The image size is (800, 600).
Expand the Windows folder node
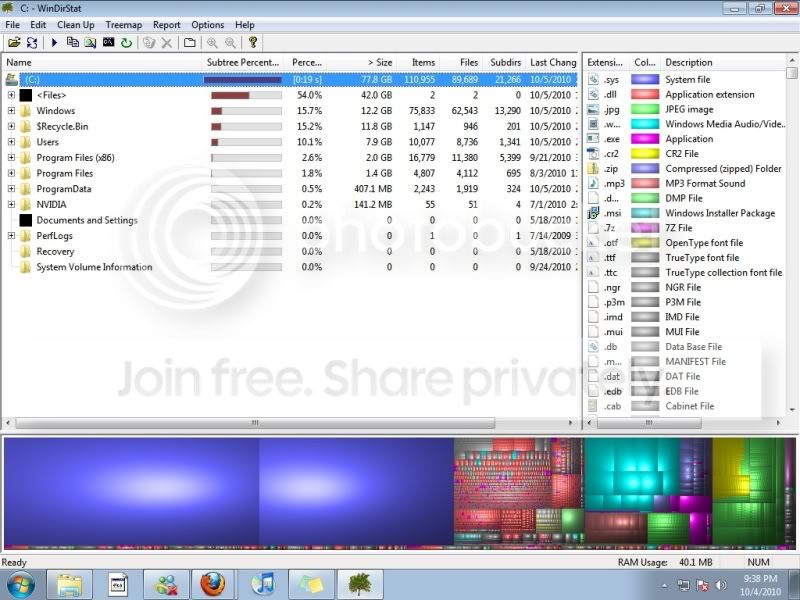click(11, 111)
